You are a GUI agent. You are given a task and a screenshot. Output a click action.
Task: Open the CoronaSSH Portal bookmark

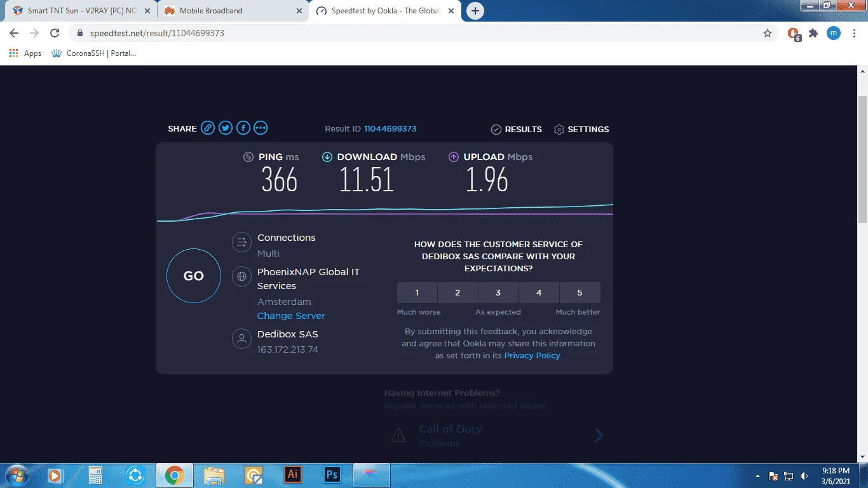pyautogui.click(x=93, y=53)
